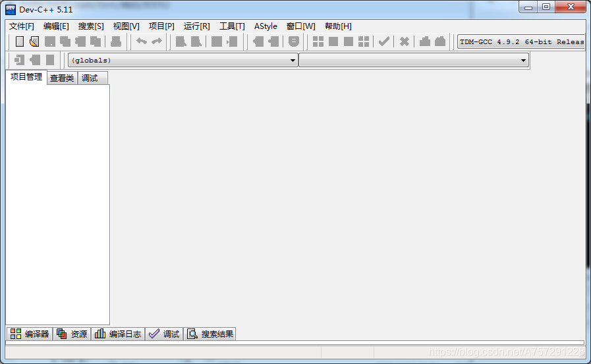The width and height of the screenshot is (591, 364).
Task: Click the greyed Run icon beside Compile
Action: [333, 41]
